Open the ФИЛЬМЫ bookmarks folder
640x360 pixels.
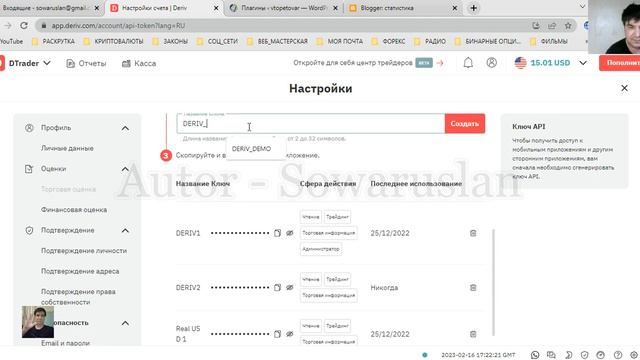(x=549, y=41)
